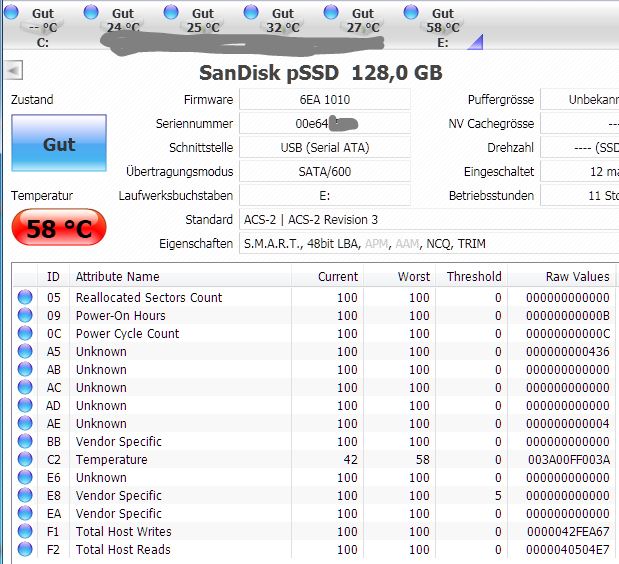The height and width of the screenshot is (564, 619).
Task: Click raw value 0000042FEA67
Action: click(568, 532)
